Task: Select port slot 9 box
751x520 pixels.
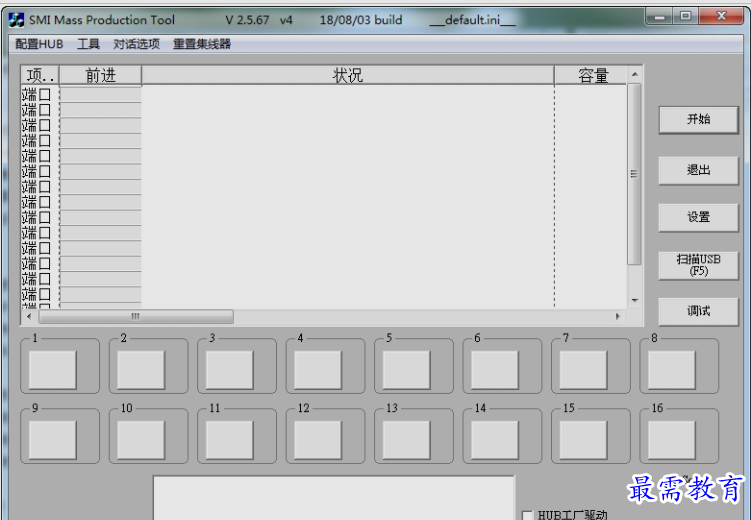Action: (53, 440)
